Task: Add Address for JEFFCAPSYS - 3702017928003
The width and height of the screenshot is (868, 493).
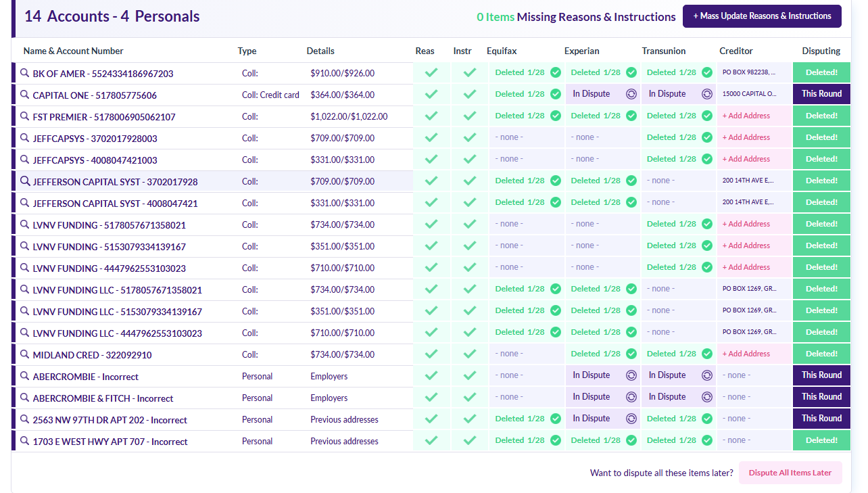Action: pyautogui.click(x=746, y=137)
